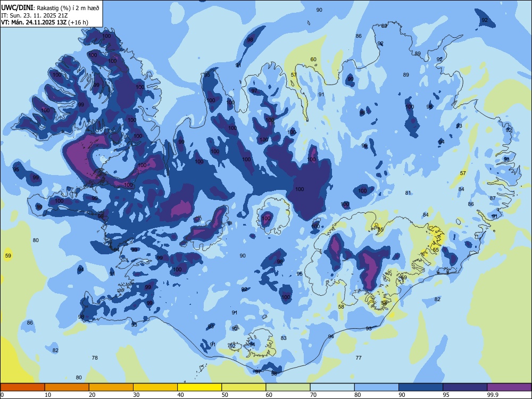The image size is (532, 399).
Task: Click the bright yellow 40–50 legend swatch
Action: (x=199, y=387)
